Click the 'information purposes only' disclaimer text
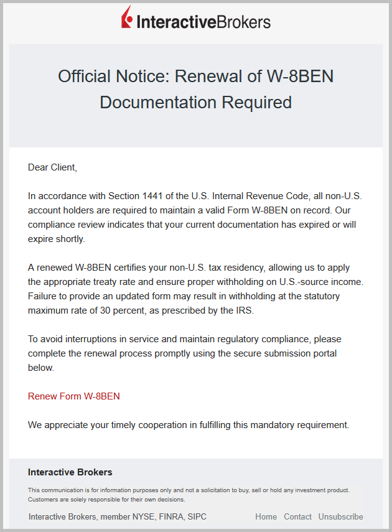Image resolution: width=392 pixels, height=532 pixels. pyautogui.click(x=189, y=490)
